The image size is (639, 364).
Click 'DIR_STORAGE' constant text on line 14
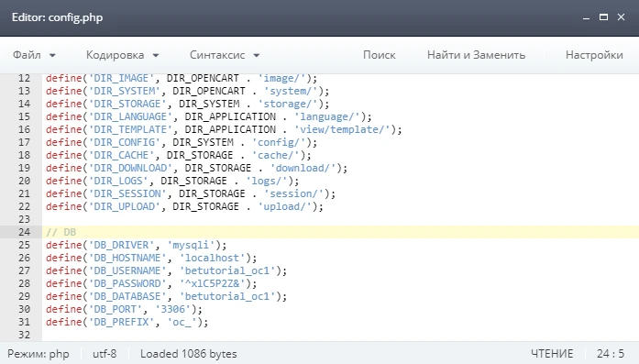127,104
